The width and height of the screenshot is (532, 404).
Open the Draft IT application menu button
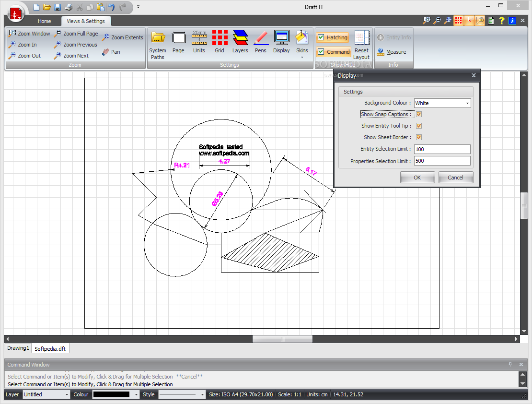click(15, 14)
